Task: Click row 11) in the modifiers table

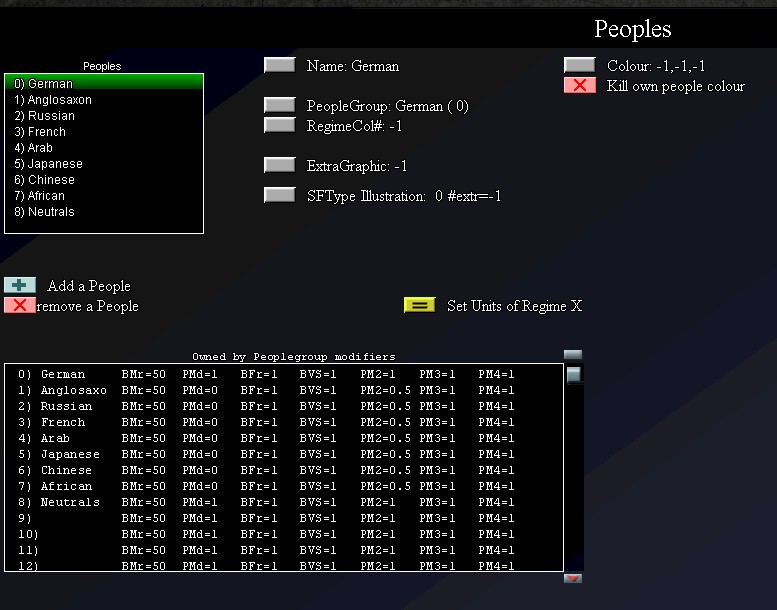Action: pyautogui.click(x=284, y=550)
